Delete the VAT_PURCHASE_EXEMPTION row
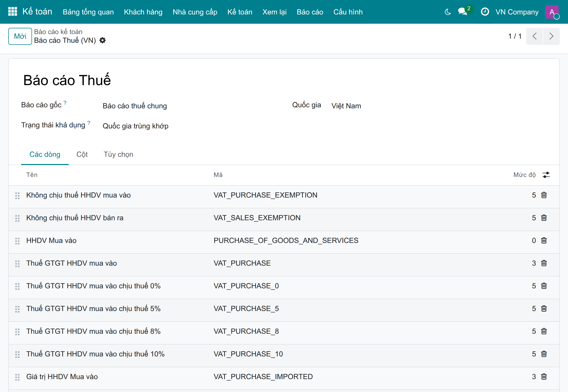 [544, 195]
